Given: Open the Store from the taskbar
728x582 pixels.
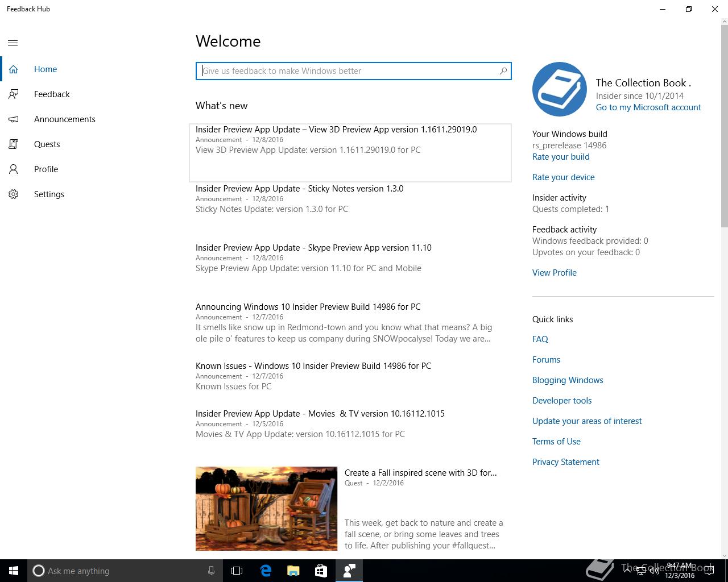Looking at the screenshot, I should (321, 571).
